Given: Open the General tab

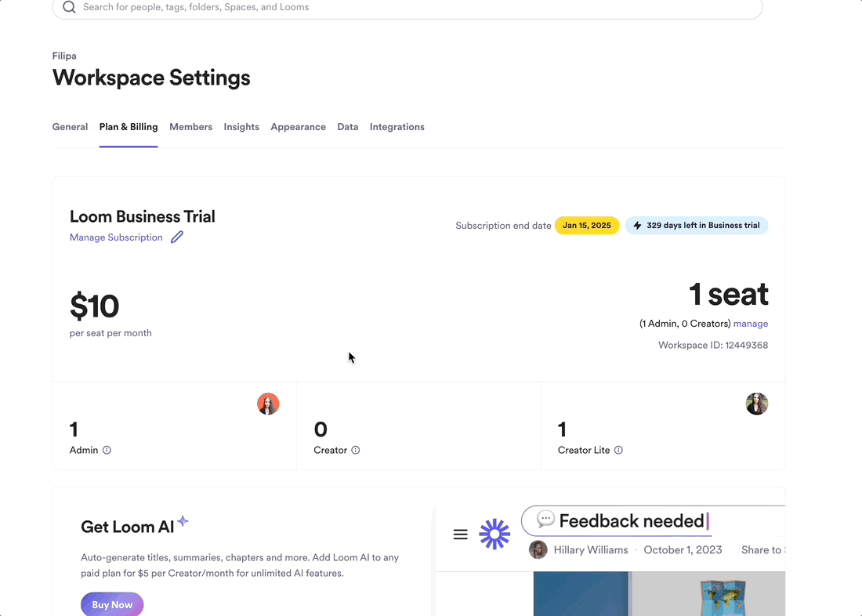Looking at the screenshot, I should pyautogui.click(x=70, y=127).
